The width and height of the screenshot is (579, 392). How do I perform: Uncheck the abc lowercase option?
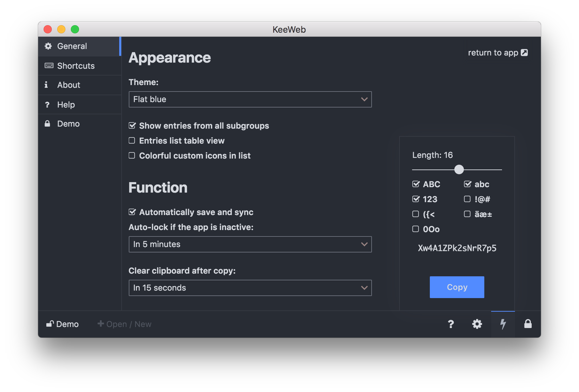pyautogui.click(x=468, y=184)
